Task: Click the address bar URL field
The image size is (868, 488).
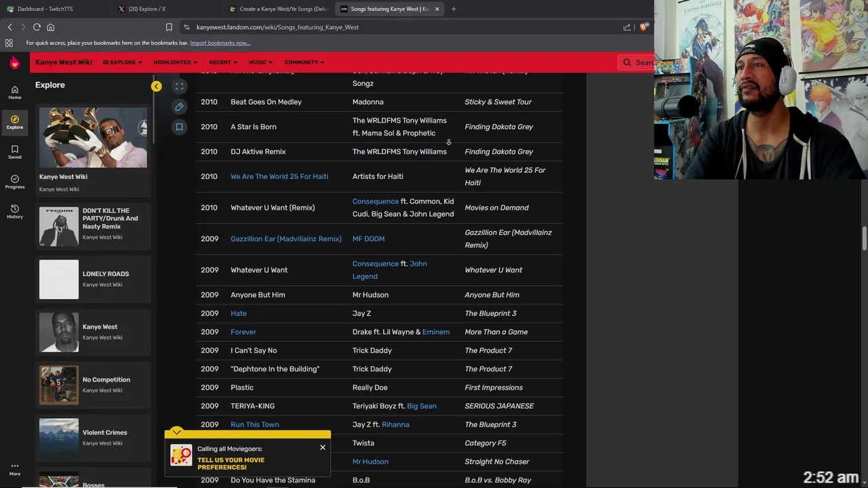Action: tap(400, 27)
